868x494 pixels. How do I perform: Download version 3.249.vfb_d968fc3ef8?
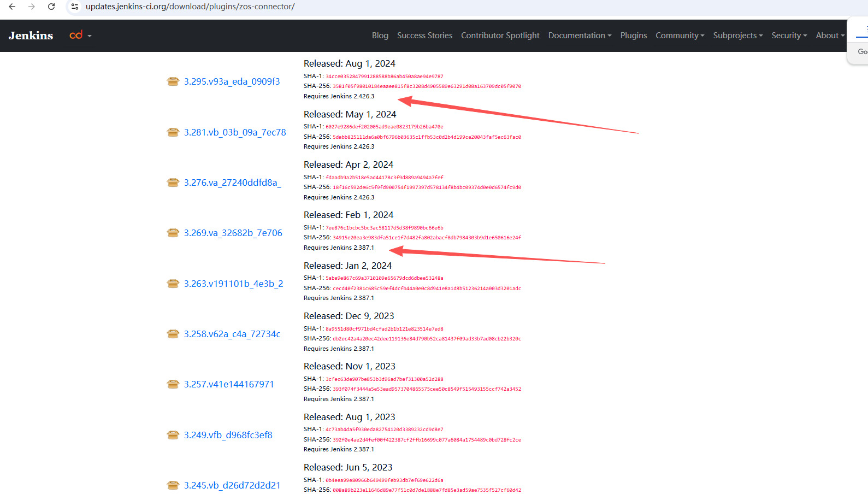tap(228, 435)
